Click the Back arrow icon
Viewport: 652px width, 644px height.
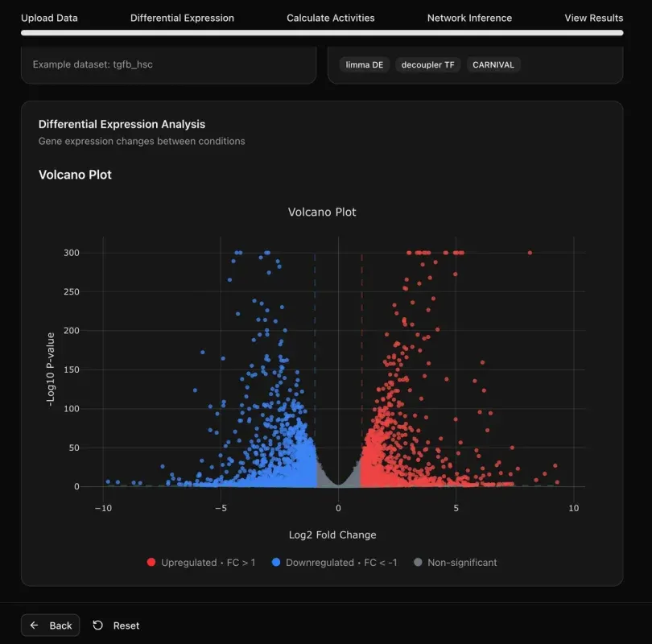[34, 625]
